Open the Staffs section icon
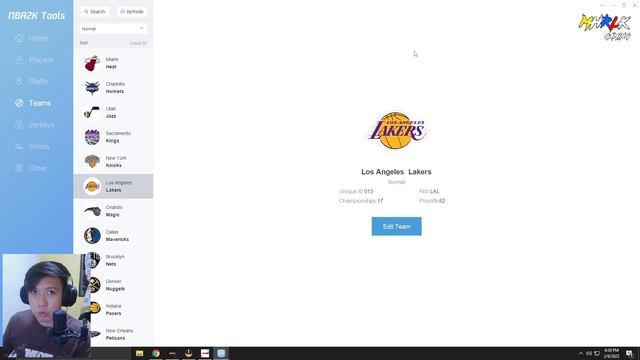640x360 pixels. pyautogui.click(x=19, y=82)
